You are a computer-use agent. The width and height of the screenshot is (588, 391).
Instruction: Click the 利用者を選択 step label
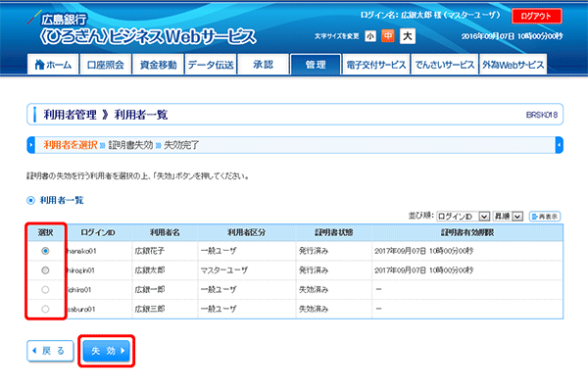tap(71, 145)
